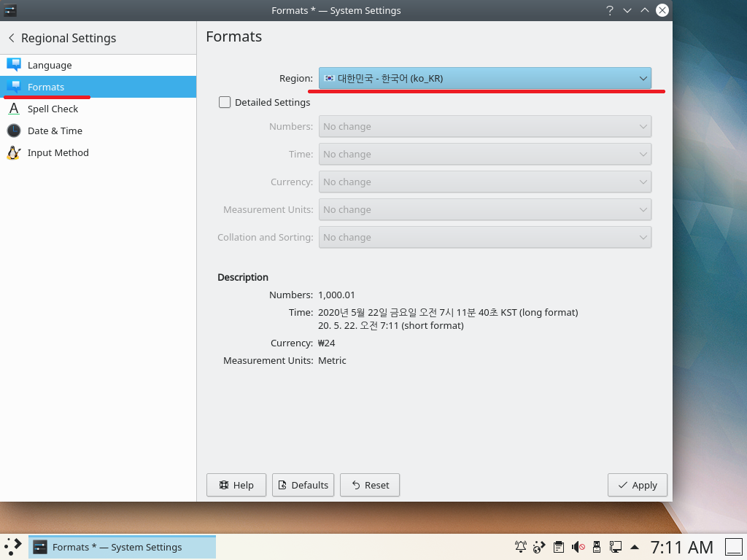Open the application launcher in the panel
Screen dimensions: 747x560
tap(13, 547)
